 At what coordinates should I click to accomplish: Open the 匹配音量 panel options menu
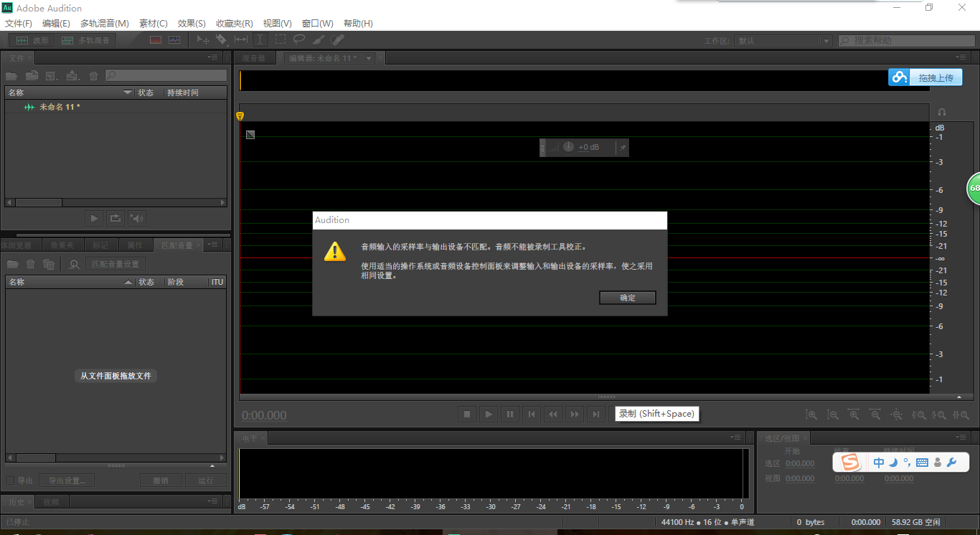[212, 245]
